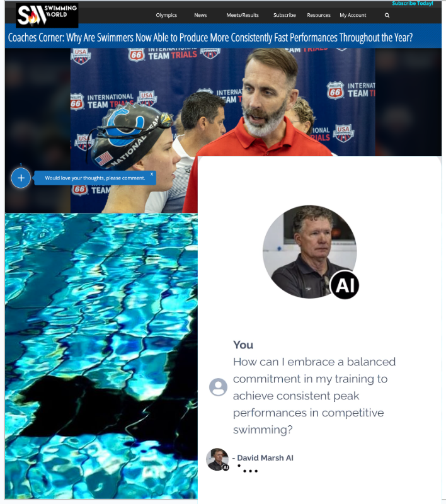This screenshot has width=446, height=504.
Task: Click small David Marsh thumbnail avatar
Action: [x=217, y=459]
